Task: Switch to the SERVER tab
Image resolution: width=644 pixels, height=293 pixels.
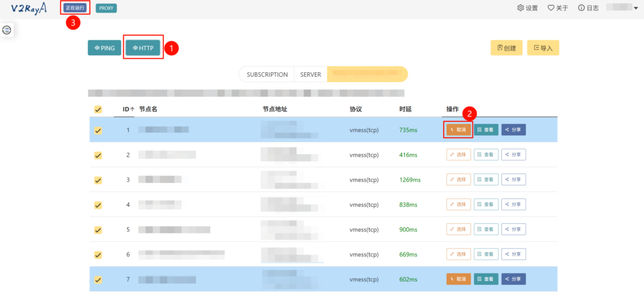Action: pos(311,74)
